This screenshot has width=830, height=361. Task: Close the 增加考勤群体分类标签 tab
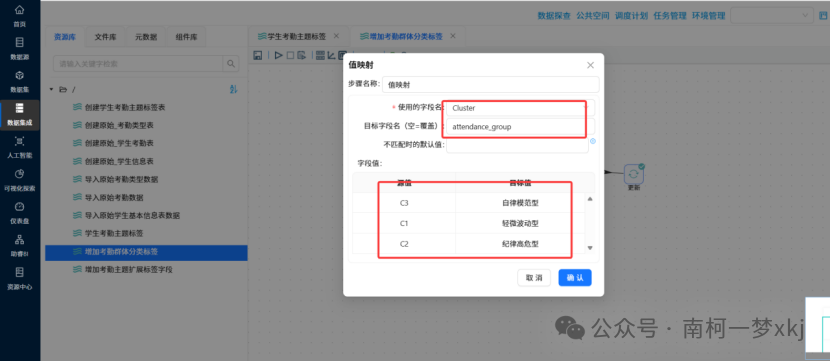tap(453, 36)
